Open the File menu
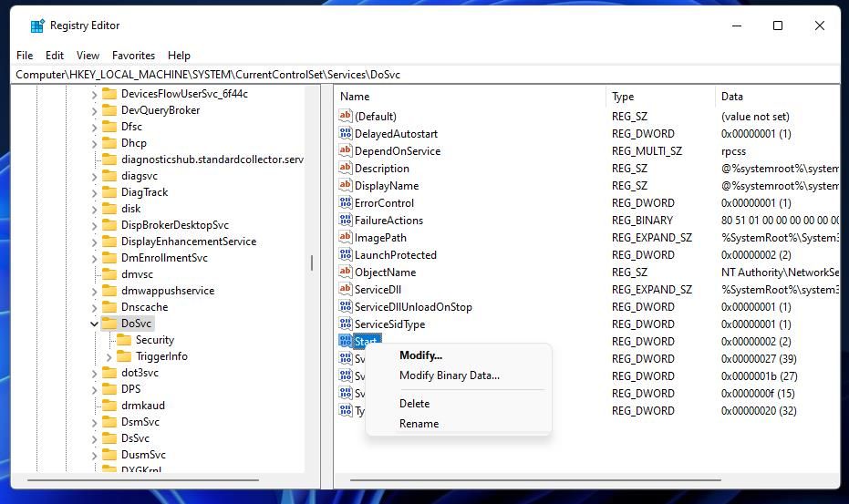Image resolution: width=849 pixels, height=504 pixels. (x=25, y=56)
